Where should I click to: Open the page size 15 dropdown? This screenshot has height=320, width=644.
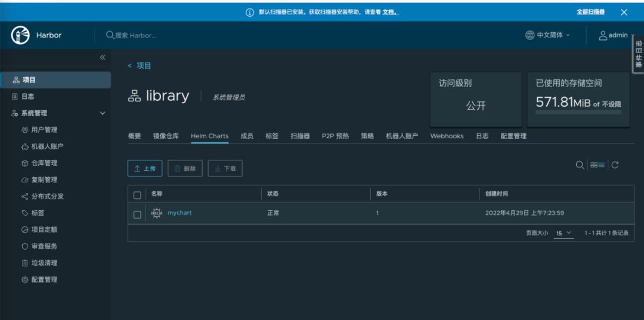[x=563, y=233]
